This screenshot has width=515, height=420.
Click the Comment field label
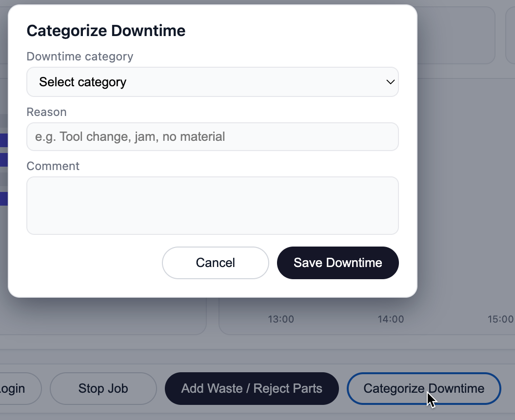tap(53, 166)
